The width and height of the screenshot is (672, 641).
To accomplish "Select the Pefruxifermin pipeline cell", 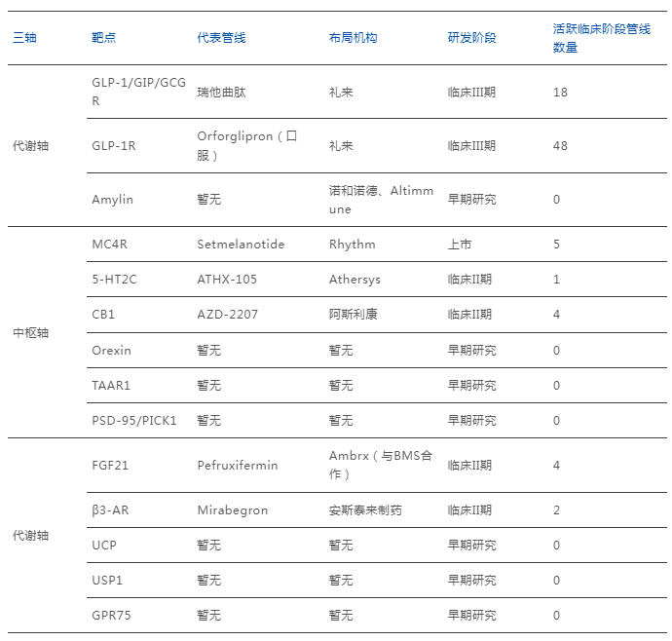I will (x=237, y=466).
